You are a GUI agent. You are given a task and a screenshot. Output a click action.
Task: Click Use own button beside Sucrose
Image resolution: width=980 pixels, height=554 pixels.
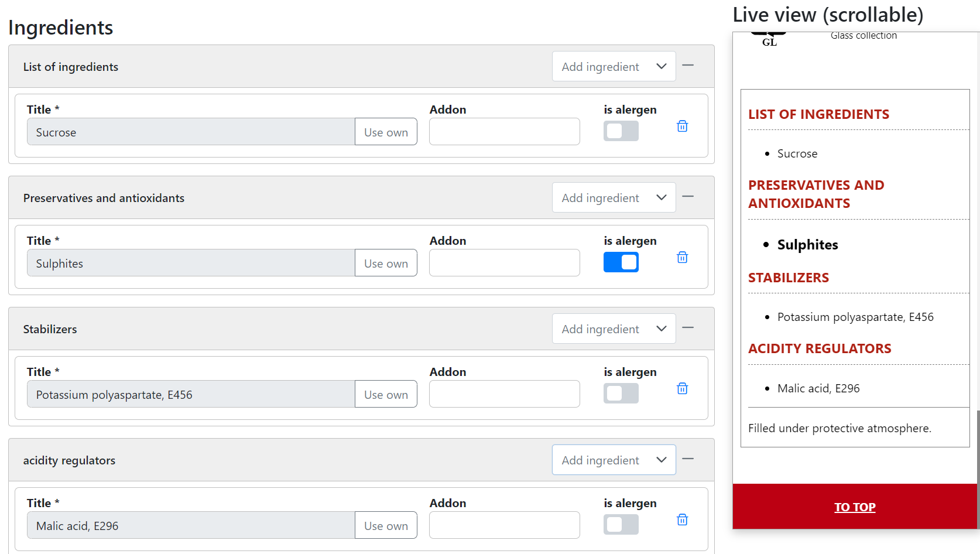click(x=386, y=132)
